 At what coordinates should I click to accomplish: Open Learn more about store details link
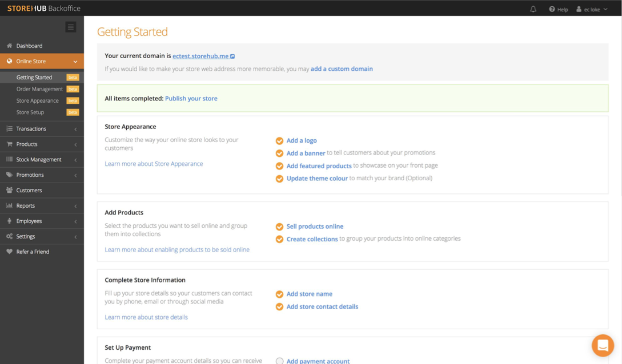coord(146,317)
